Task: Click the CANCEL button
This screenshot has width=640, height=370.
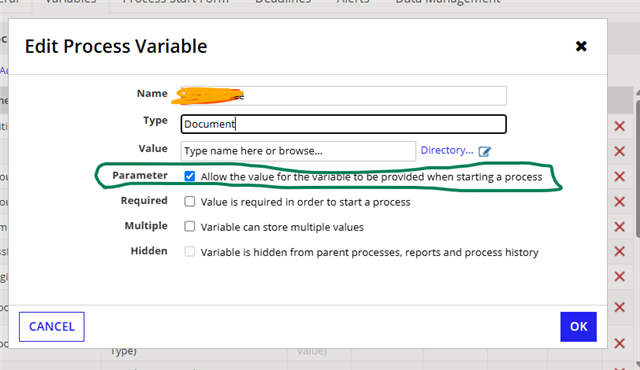Action: (52, 326)
